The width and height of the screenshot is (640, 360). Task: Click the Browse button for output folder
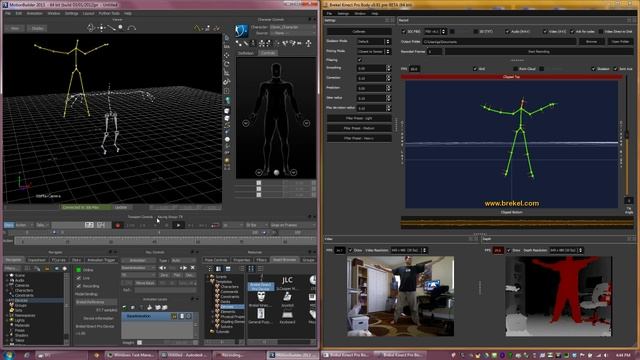(591, 42)
